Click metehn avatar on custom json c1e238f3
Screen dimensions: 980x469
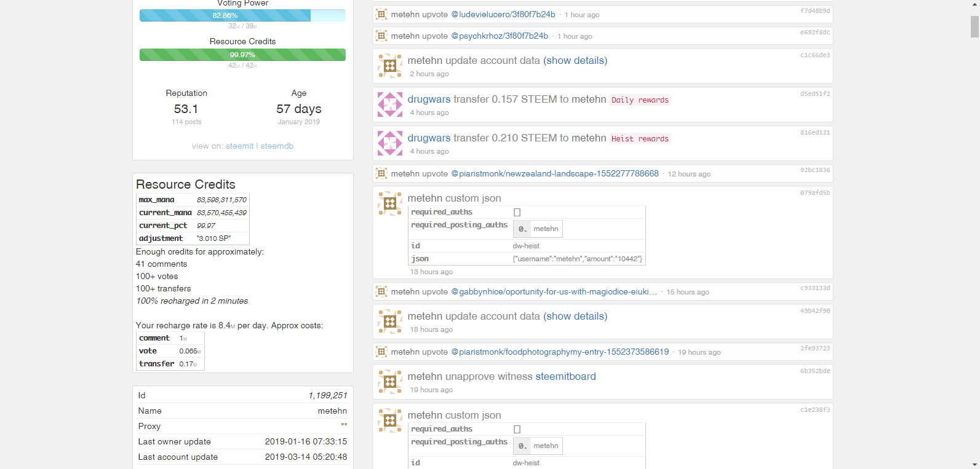[x=390, y=420]
